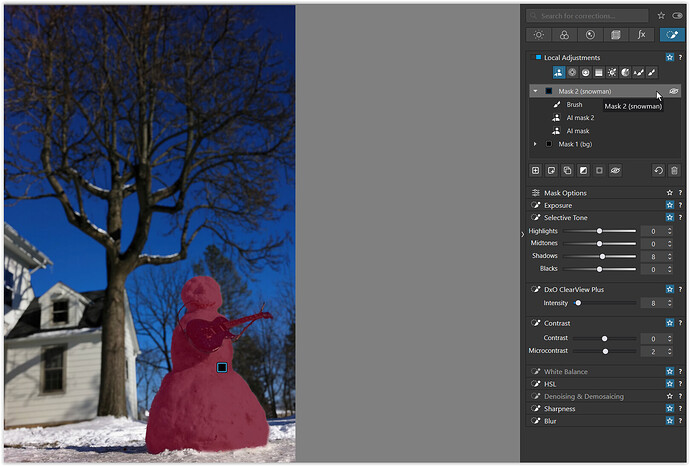Click the add new mask plus icon
The width and height of the screenshot is (690, 466).
535,171
